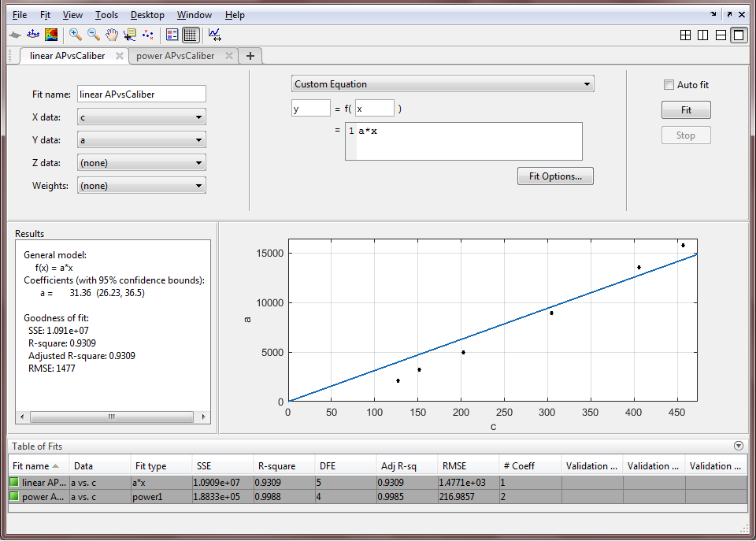Image resolution: width=756 pixels, height=541 pixels.
Task: Click the DFE column header
Action: (x=346, y=465)
